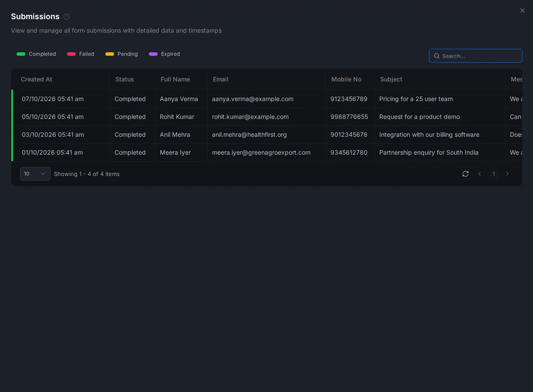This screenshot has width=533, height=392.
Task: Click email meera.iyer@greenagroexport.com
Action: click(x=261, y=152)
